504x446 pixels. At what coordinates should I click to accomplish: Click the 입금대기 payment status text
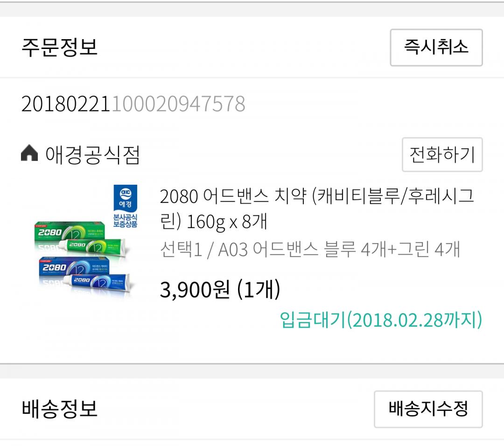coord(313,321)
